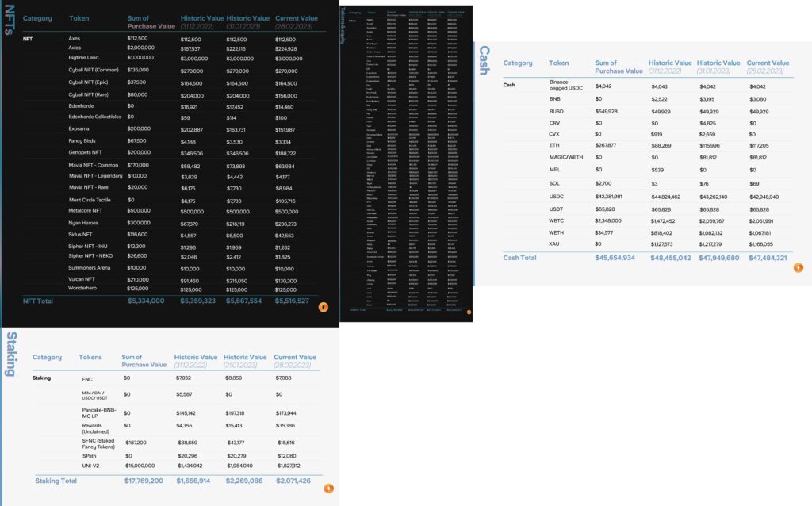The height and width of the screenshot is (506, 812).
Task: Click the 'UNI-V2' row label
Action: (90, 466)
